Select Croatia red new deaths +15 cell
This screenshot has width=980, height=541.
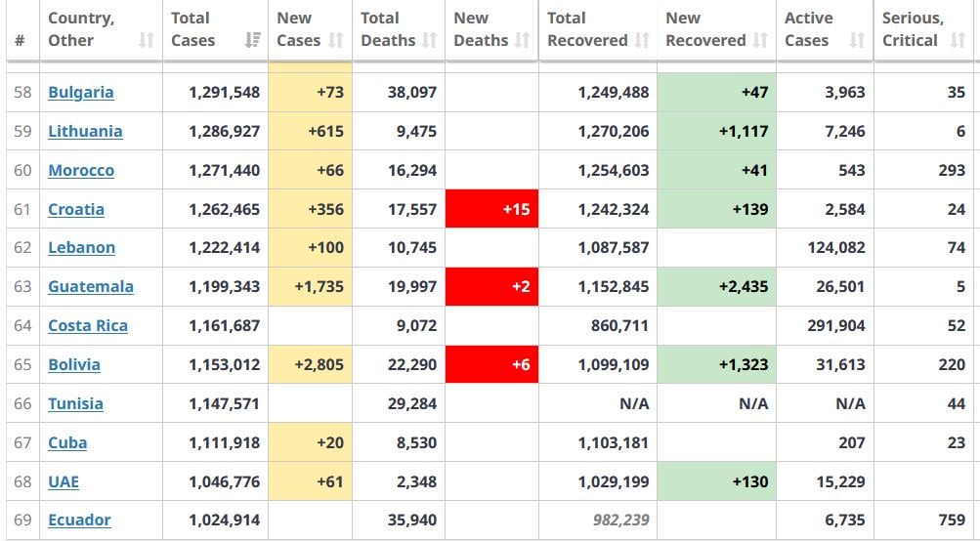(491, 209)
